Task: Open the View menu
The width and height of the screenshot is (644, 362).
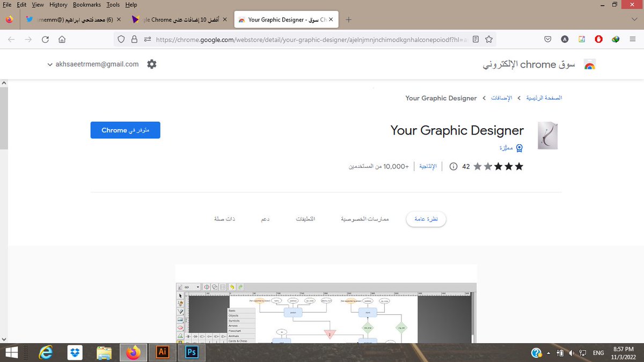Action: tap(38, 4)
